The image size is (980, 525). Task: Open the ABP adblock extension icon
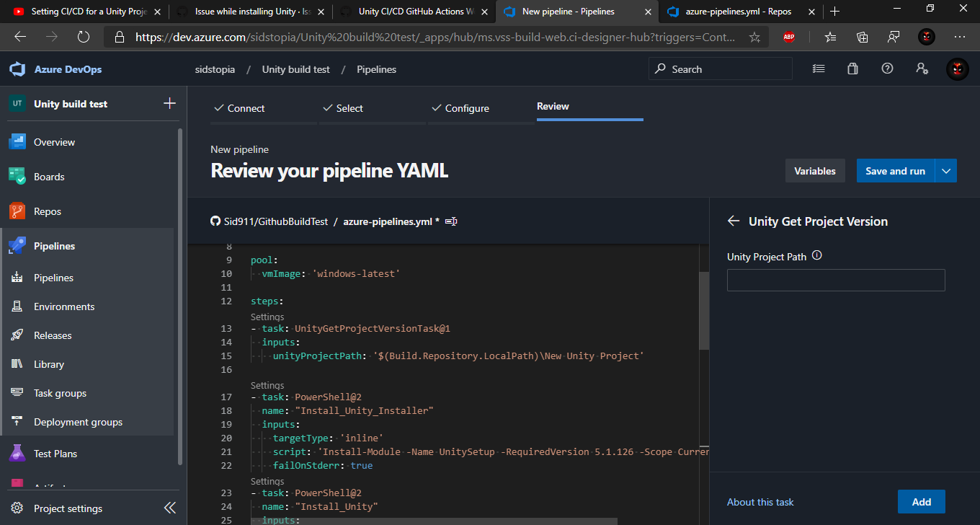pyautogui.click(x=789, y=37)
